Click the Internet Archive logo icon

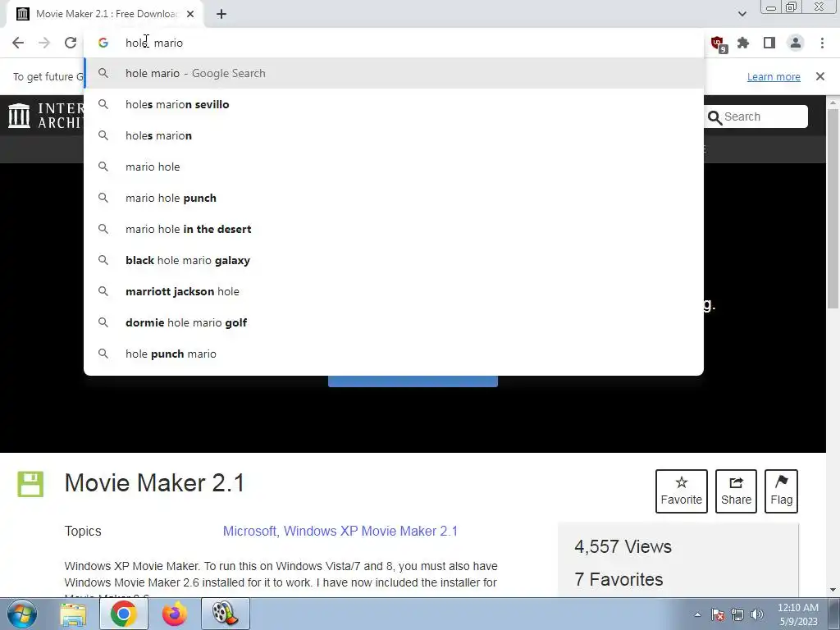(20, 116)
